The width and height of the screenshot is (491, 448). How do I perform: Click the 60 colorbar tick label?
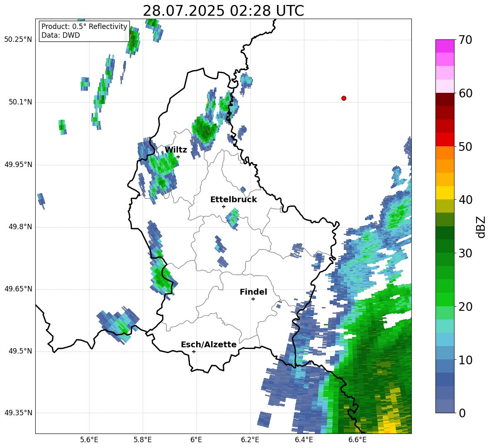pyautogui.click(x=465, y=93)
